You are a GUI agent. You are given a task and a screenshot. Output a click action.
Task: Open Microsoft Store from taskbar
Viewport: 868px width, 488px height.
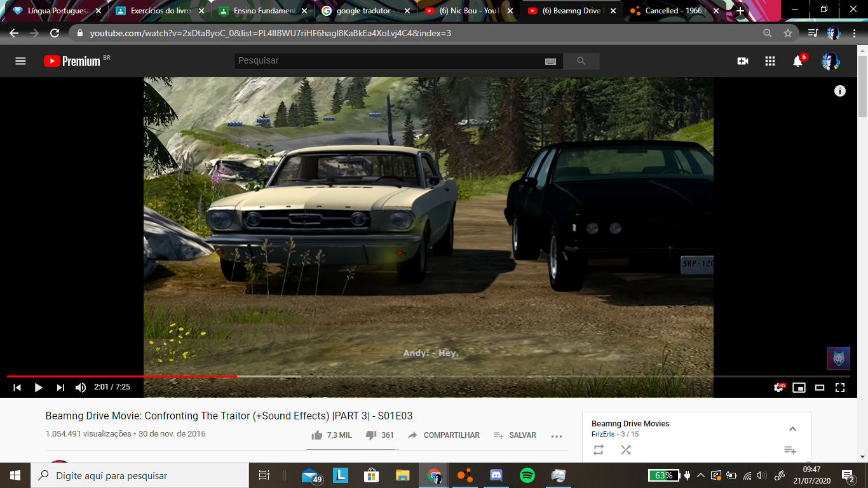[x=372, y=475]
